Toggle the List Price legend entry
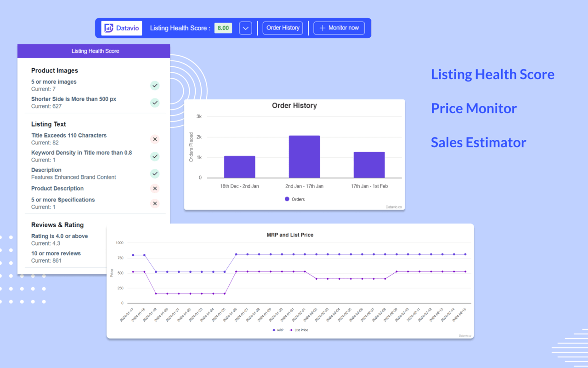The width and height of the screenshot is (588, 368). (299, 330)
